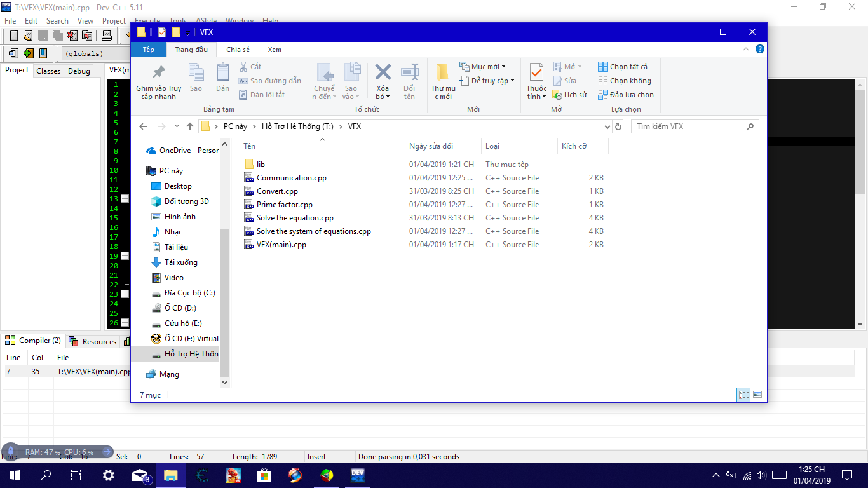Open Settings from the Windows taskbar
The width and height of the screenshot is (868, 488).
pos(109,475)
